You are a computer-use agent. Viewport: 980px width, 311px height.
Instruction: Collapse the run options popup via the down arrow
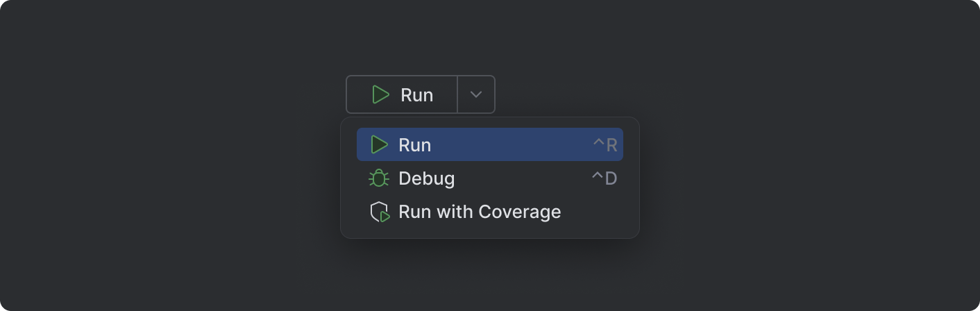point(476,95)
